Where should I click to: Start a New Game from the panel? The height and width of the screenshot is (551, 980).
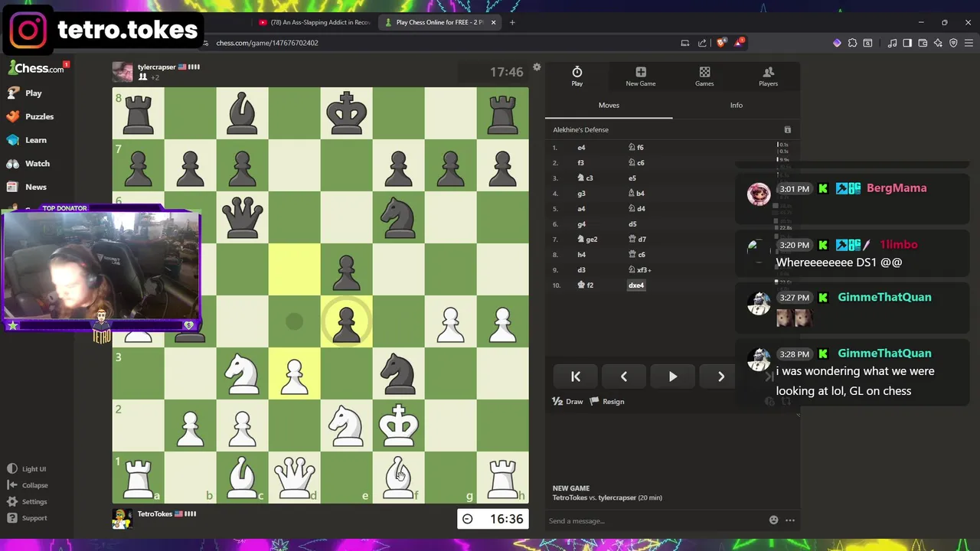(x=641, y=76)
